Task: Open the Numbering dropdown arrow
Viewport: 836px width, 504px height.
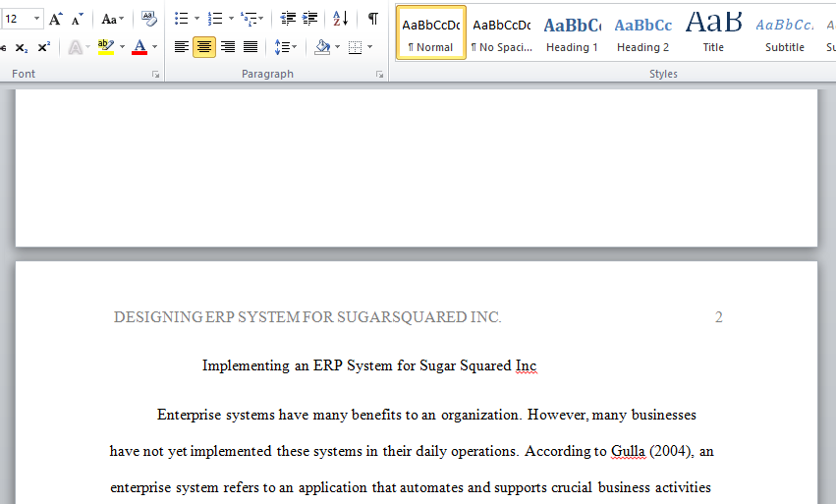Action: click(231, 19)
